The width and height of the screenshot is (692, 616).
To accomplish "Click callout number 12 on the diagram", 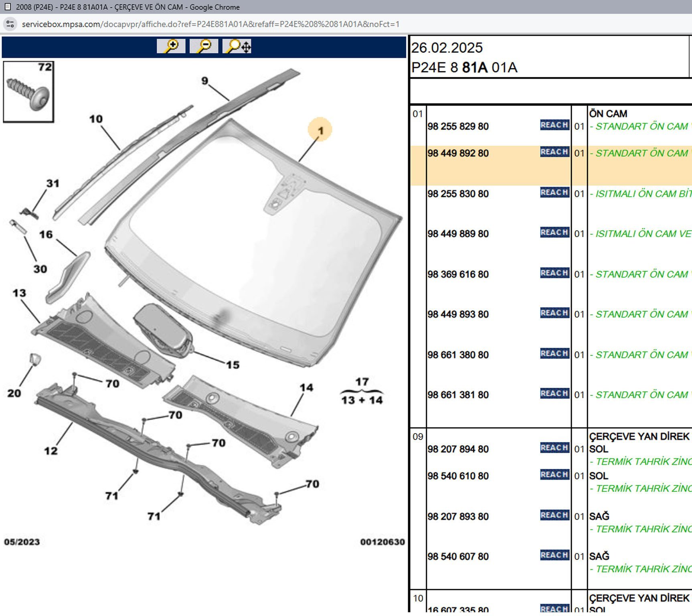I will tap(51, 451).
